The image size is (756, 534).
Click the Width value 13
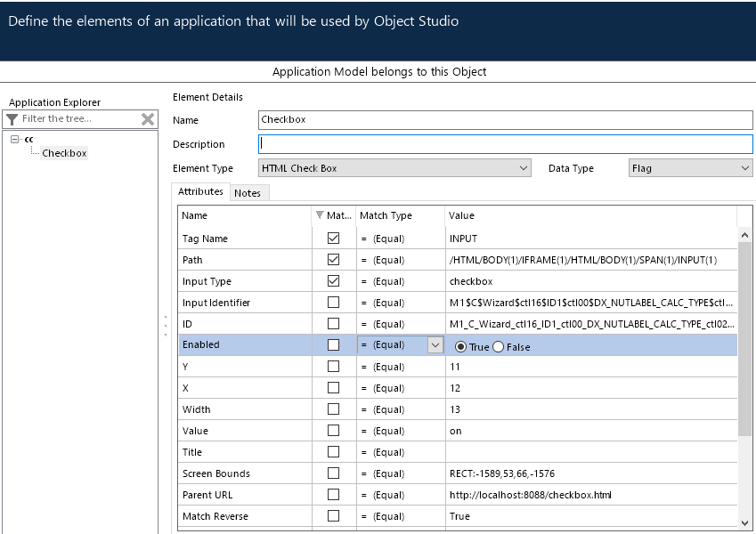click(x=455, y=409)
